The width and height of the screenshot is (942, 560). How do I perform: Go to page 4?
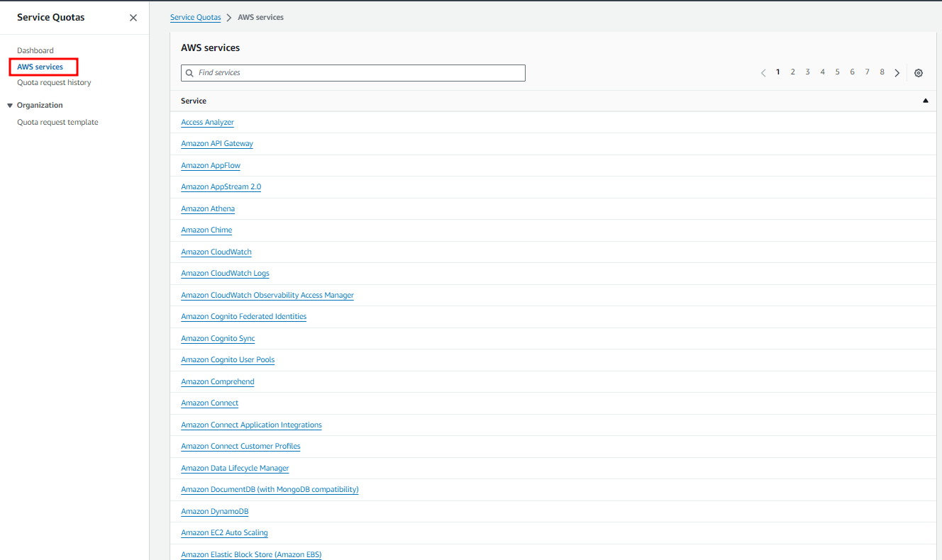[823, 72]
